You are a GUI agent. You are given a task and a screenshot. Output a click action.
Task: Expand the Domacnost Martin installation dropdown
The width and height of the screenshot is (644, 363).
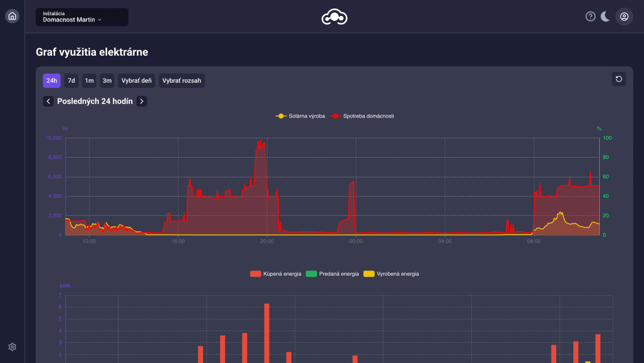pyautogui.click(x=82, y=17)
